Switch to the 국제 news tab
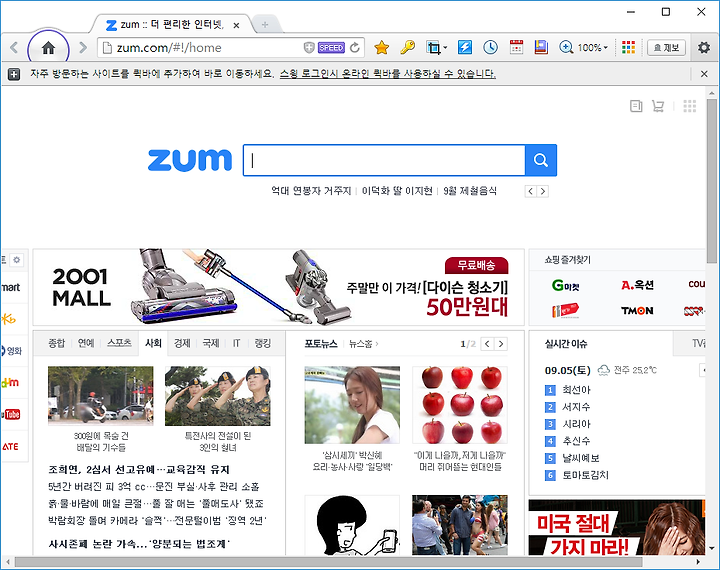Viewport: 720px width, 570px height. (x=211, y=343)
